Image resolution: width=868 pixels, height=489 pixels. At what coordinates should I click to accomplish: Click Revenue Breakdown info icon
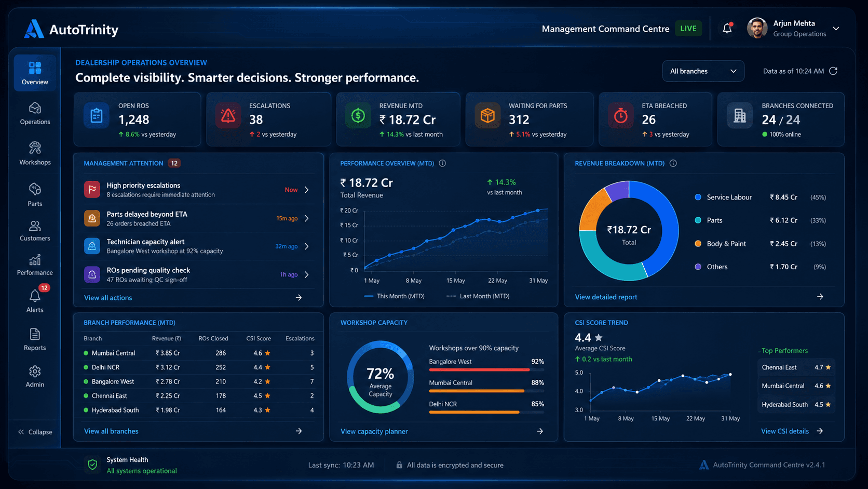tap(673, 163)
